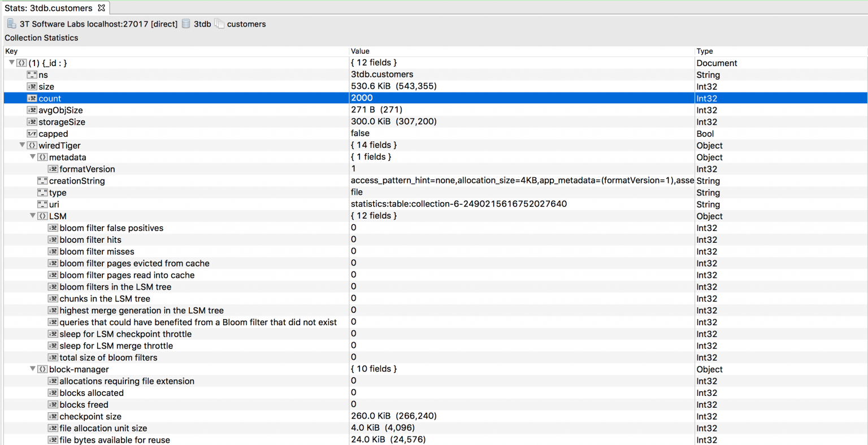This screenshot has height=445, width=868.
Task: Select the Stats: 3tdb.customers tab
Action: 48,8
